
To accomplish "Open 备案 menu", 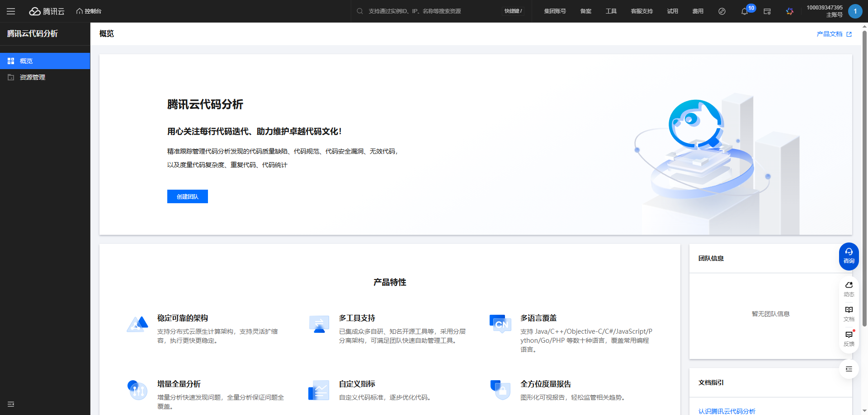I will tap(585, 11).
